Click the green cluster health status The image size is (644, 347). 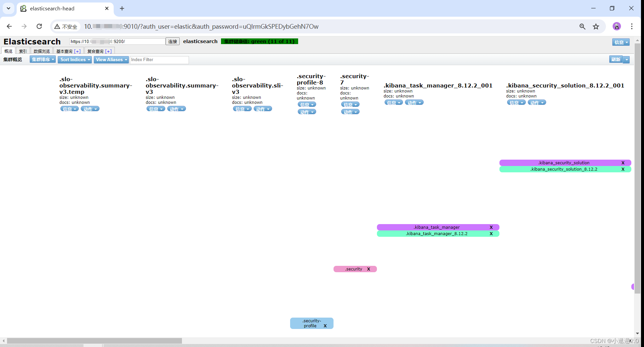pos(259,41)
